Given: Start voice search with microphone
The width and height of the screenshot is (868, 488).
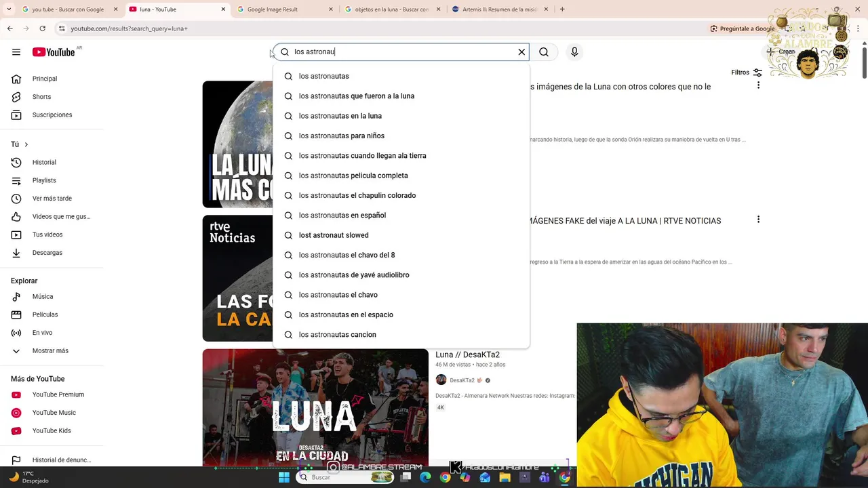Looking at the screenshot, I should point(574,52).
